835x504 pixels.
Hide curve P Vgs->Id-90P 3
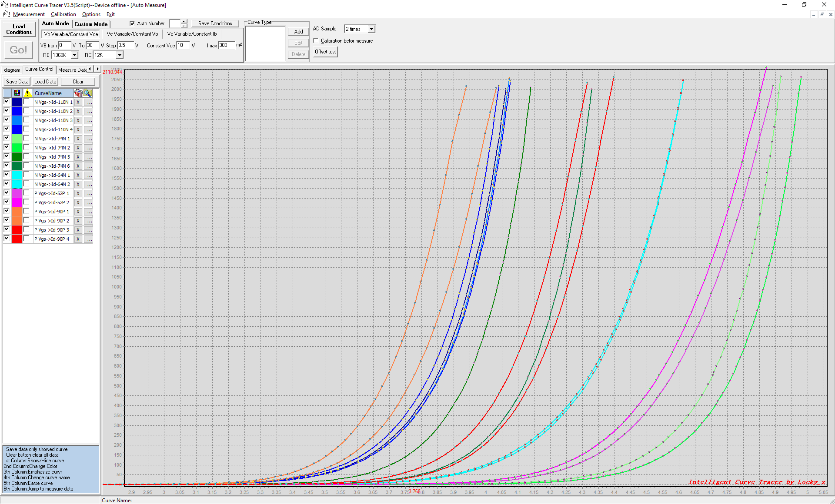point(7,229)
